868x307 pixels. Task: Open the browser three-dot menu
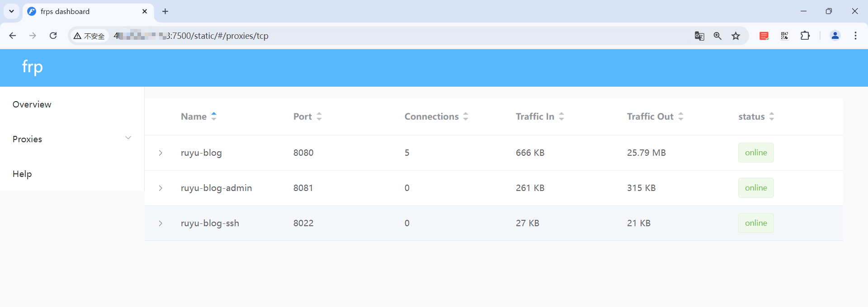[855, 36]
